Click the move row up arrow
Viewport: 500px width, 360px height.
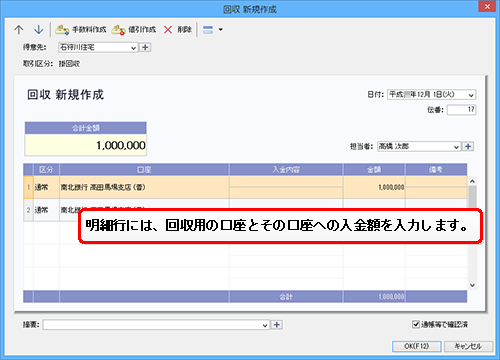[x=19, y=30]
